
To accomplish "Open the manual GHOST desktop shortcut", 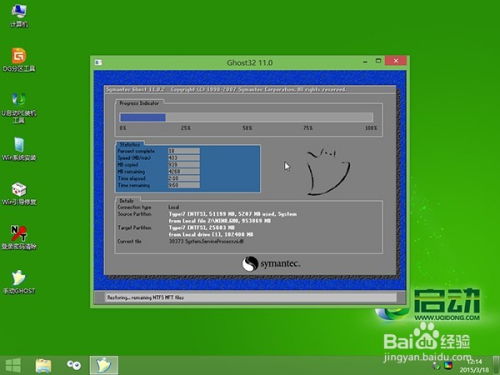I will point(19,282).
